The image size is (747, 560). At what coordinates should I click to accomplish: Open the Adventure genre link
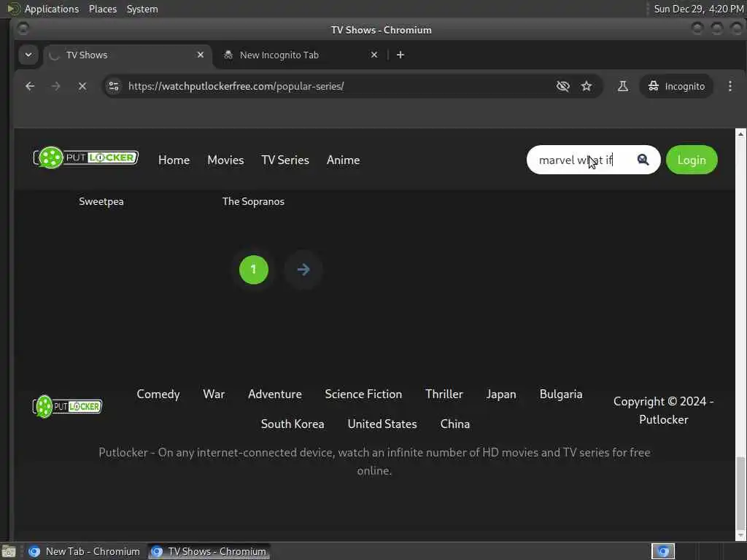(x=275, y=394)
